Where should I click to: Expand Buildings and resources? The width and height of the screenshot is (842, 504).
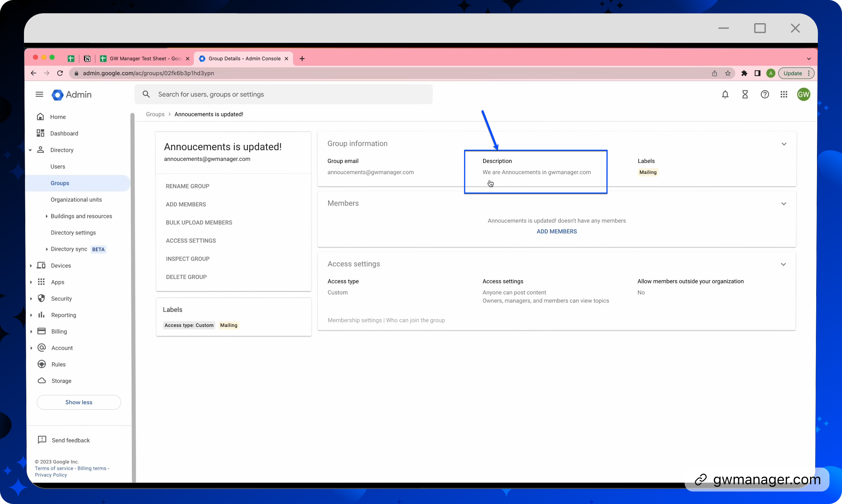pos(47,216)
